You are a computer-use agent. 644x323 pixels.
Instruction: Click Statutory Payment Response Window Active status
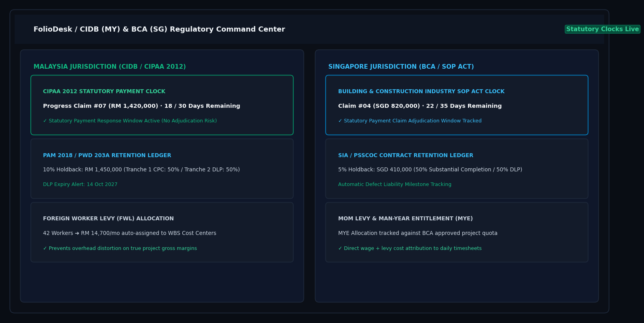click(130, 121)
